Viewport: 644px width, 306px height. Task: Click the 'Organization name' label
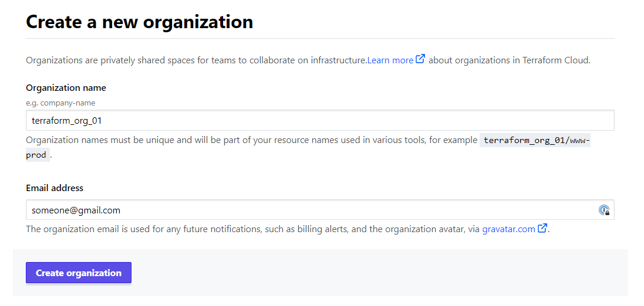pos(66,88)
